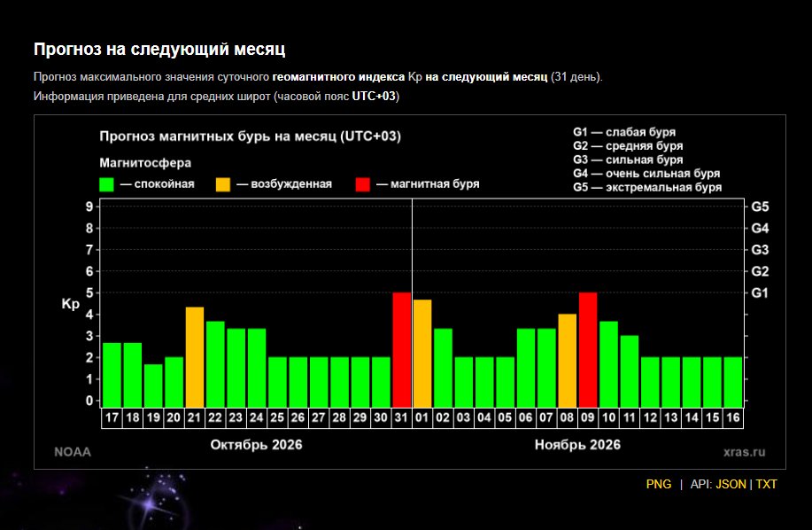Select the green bar for October 19
Viewport: 812px width, 530px height.
pos(153,386)
